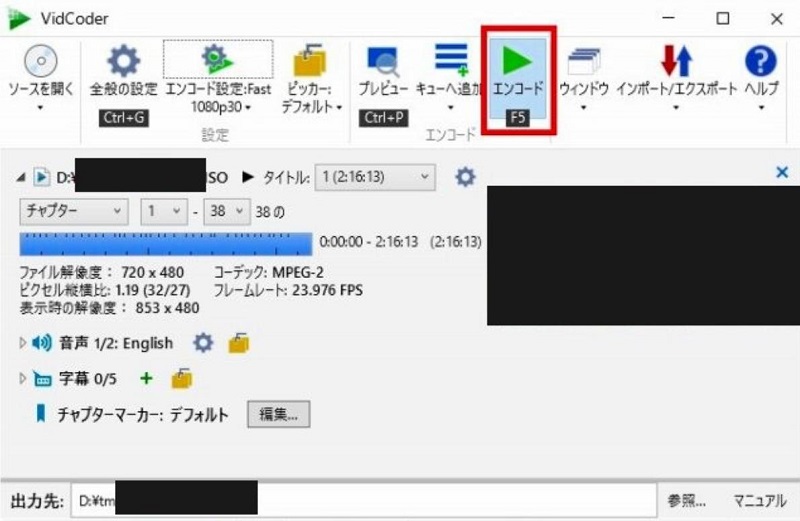Click the small play arrow before タイトル

pos(248,177)
